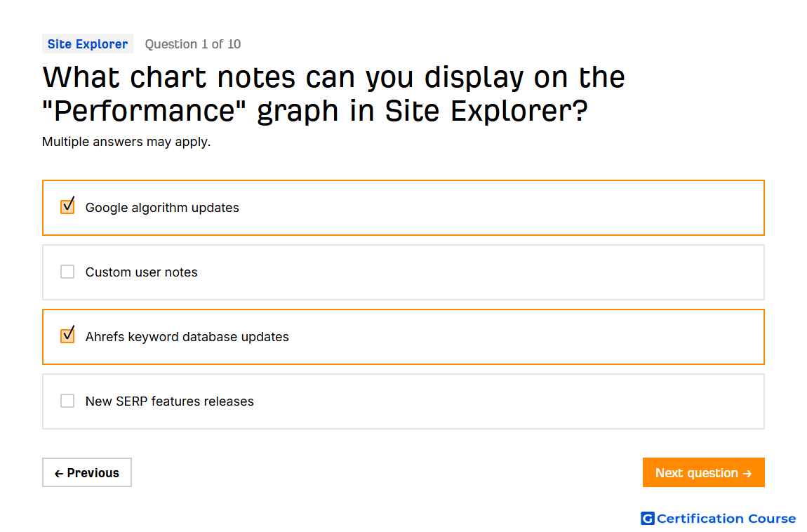Uncheck Ahrefs keyword database updates checkbox
Image resolution: width=807 pixels, height=532 pixels.
point(67,336)
